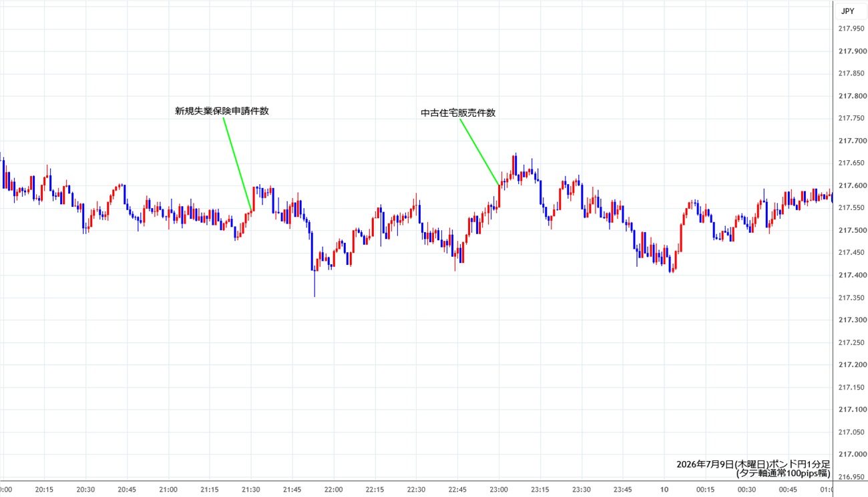This screenshot has height=497, width=868.
Task: Click the 217.300 price axis label
Action: coord(851,320)
